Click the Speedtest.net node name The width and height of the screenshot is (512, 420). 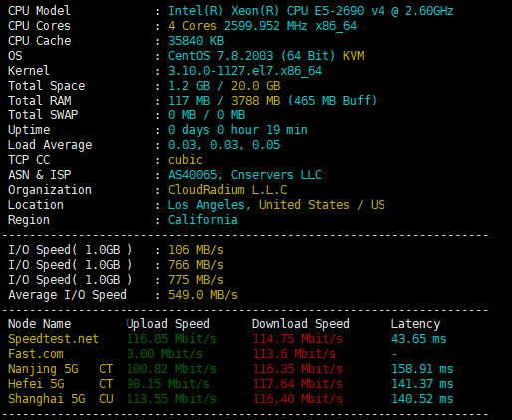point(53,339)
